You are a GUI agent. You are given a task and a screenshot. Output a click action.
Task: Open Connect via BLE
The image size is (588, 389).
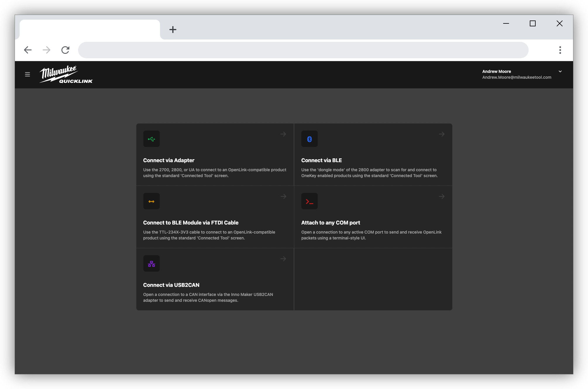tap(373, 155)
